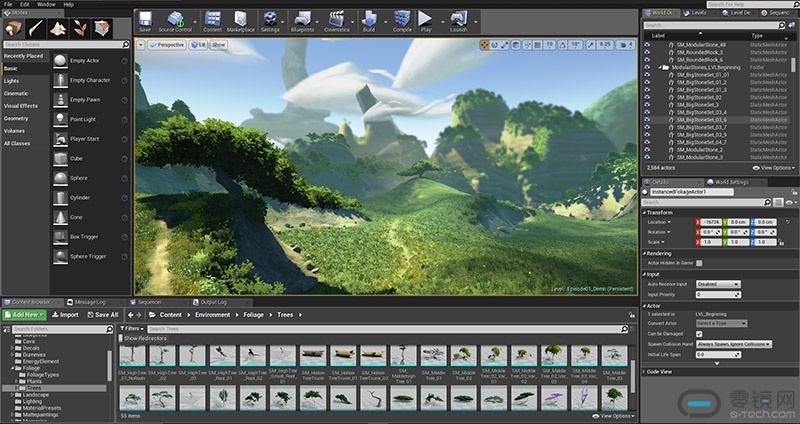Image resolution: width=800 pixels, height=424 pixels.
Task: Click Save All button
Action: 103,315
